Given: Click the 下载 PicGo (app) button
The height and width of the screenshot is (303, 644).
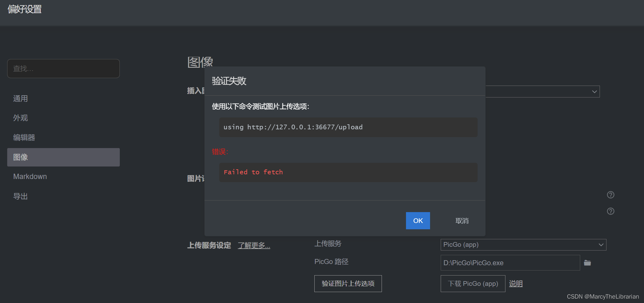Looking at the screenshot, I should coord(473,283).
